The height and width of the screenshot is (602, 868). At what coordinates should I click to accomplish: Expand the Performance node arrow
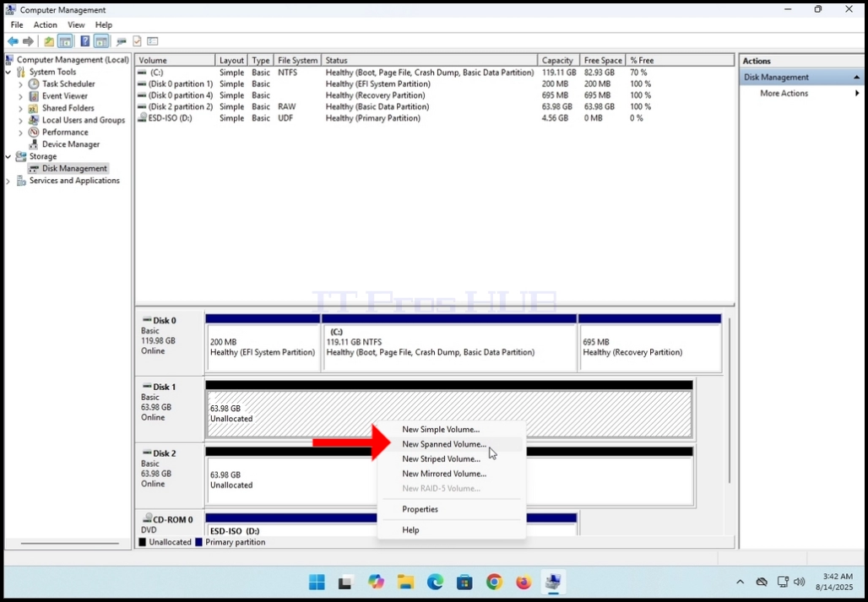click(20, 133)
